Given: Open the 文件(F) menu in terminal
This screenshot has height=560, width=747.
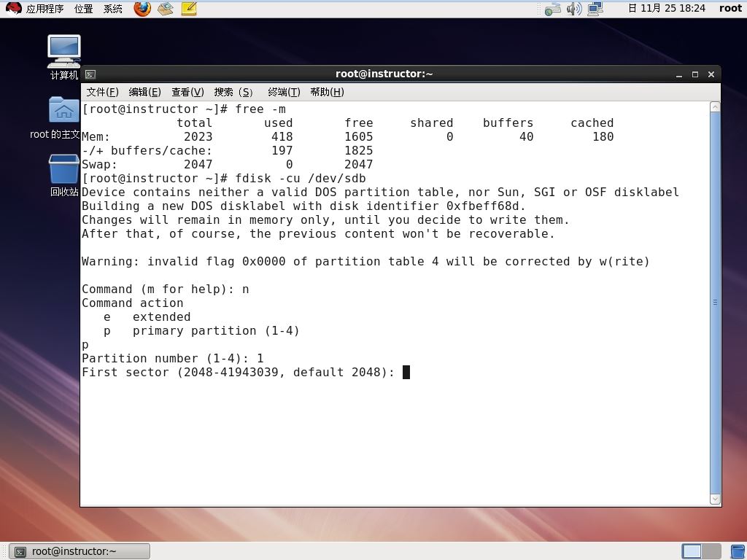Looking at the screenshot, I should click(x=102, y=92).
